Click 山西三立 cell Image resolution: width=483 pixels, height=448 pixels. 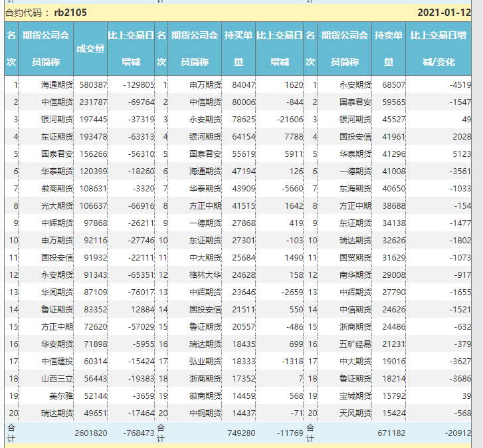57,378
